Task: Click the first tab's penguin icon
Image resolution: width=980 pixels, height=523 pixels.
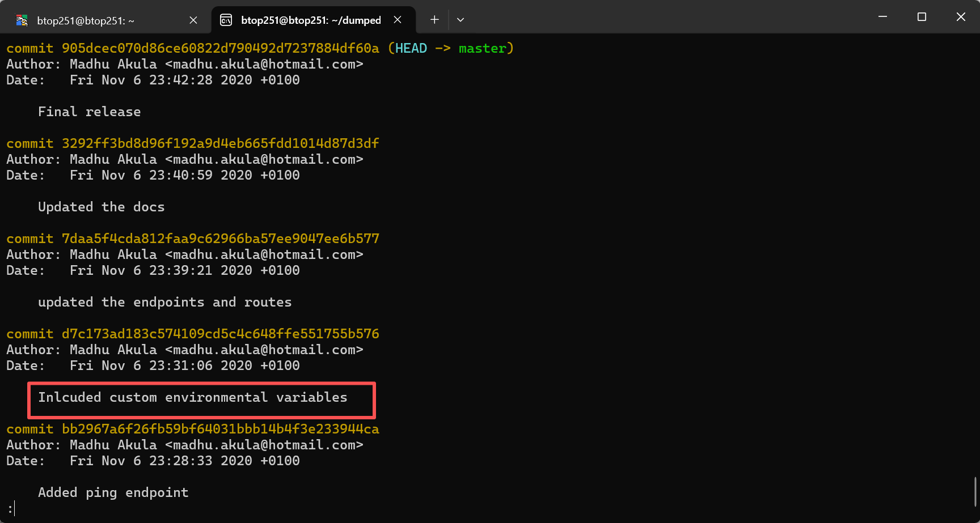Action: [22, 20]
